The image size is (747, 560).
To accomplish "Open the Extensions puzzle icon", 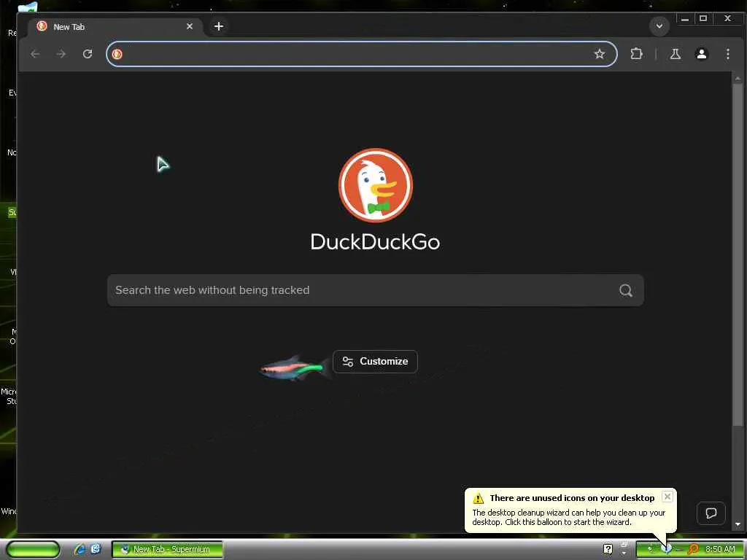I will [x=636, y=54].
